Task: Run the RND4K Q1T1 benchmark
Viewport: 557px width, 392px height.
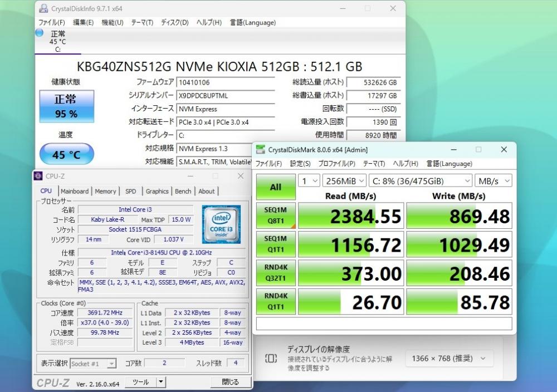Action: (276, 301)
